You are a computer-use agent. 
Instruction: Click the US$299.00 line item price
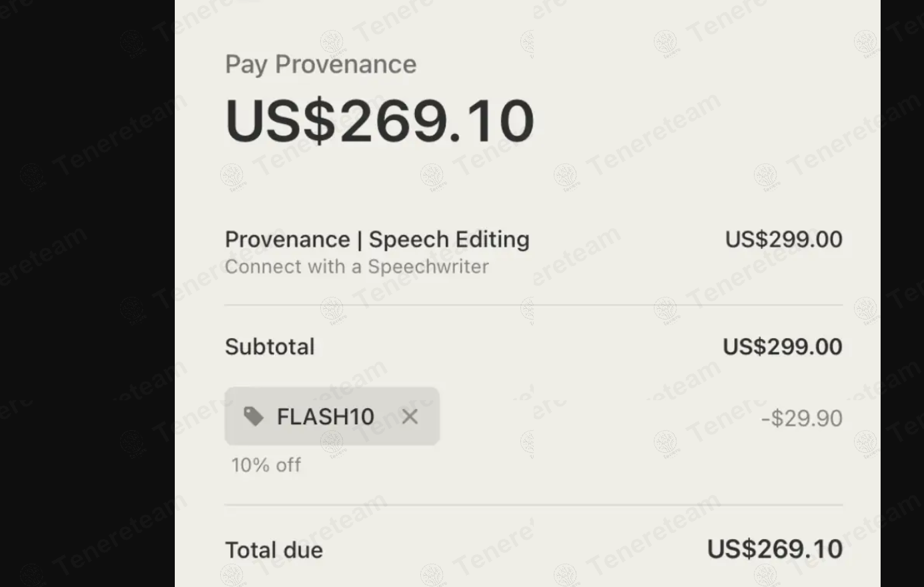(783, 239)
